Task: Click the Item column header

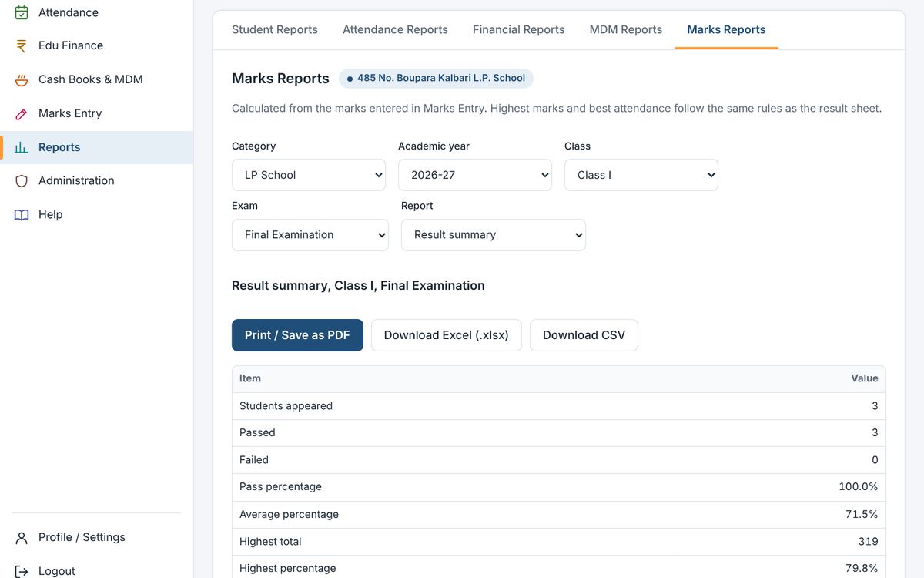Action: click(x=250, y=378)
